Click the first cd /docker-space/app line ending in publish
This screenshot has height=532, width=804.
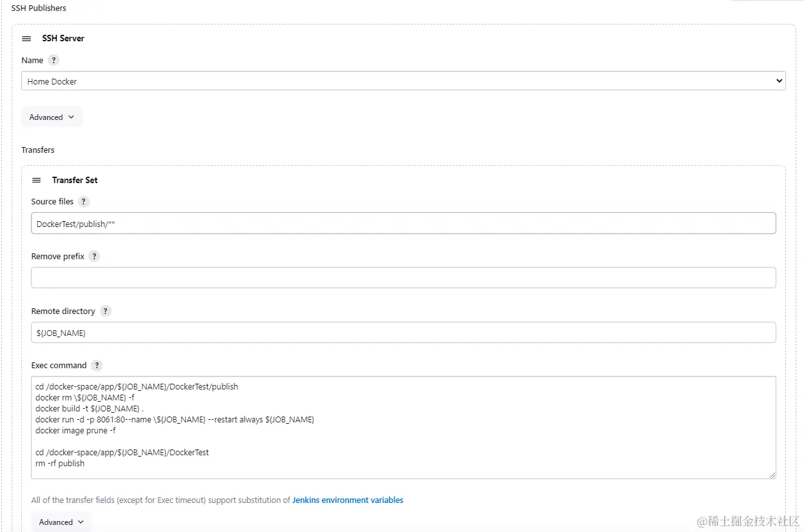(137, 386)
